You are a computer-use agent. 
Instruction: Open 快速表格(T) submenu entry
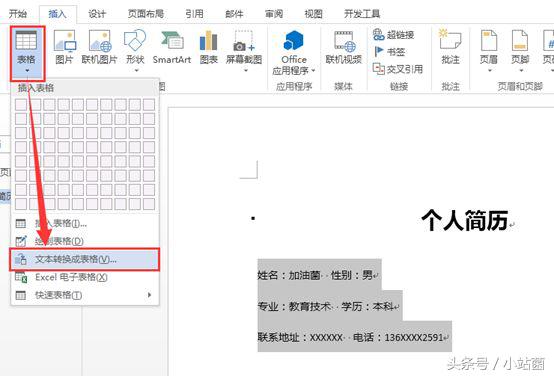[85, 295]
